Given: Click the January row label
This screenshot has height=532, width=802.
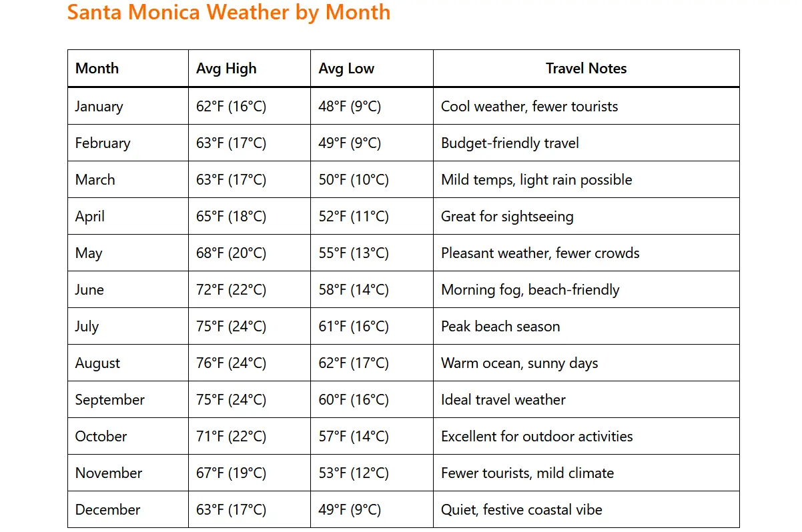Looking at the screenshot, I should [x=99, y=106].
